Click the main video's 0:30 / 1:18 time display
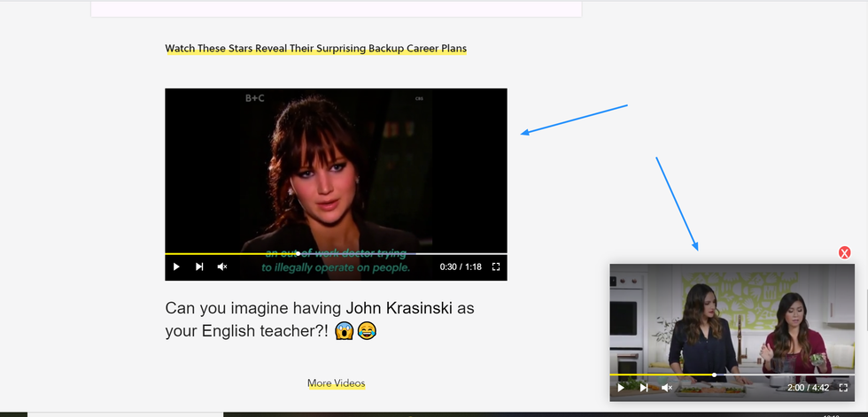 [461, 266]
